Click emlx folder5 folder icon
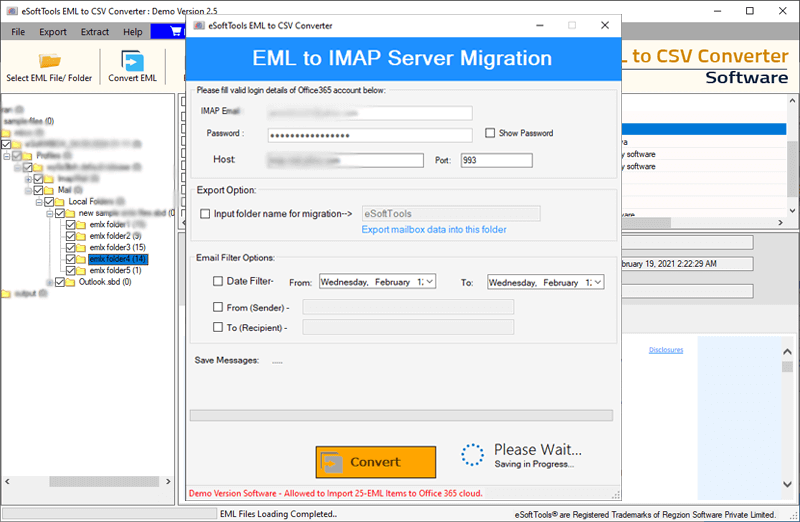 click(x=81, y=270)
